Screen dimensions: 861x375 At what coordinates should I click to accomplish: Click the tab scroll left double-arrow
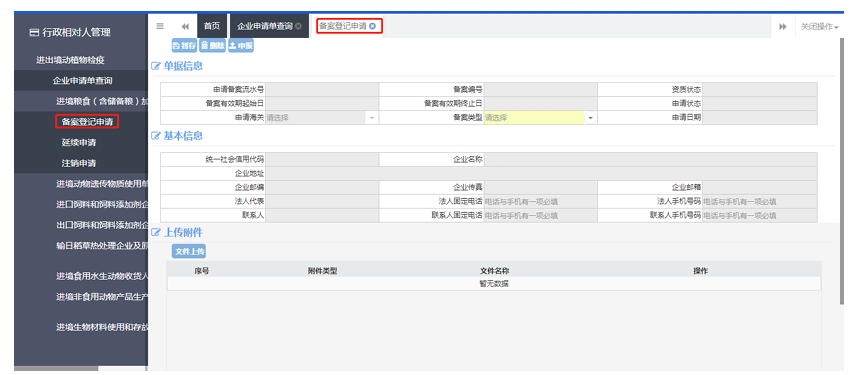pos(185,26)
